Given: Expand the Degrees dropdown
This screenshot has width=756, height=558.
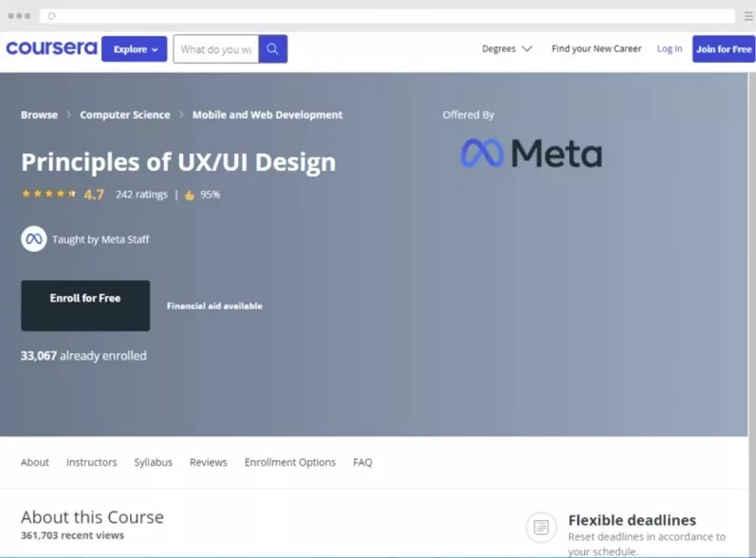Looking at the screenshot, I should point(507,48).
